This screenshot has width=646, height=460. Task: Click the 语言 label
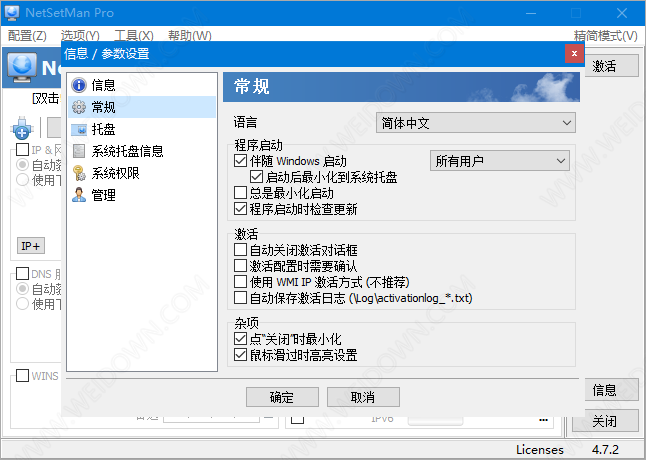pyautogui.click(x=245, y=122)
